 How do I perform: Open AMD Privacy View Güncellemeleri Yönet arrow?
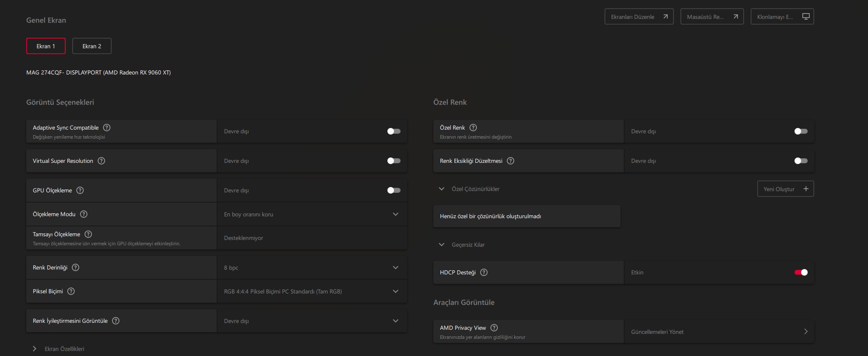(x=806, y=331)
